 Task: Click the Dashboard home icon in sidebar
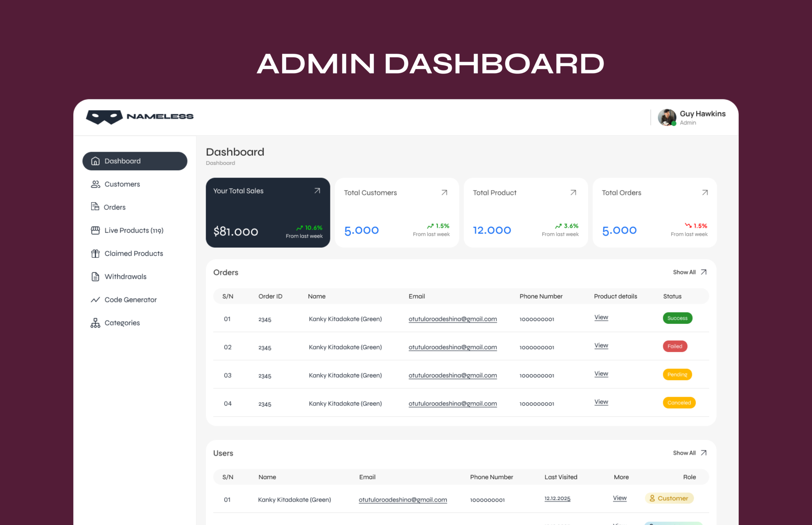tap(95, 161)
